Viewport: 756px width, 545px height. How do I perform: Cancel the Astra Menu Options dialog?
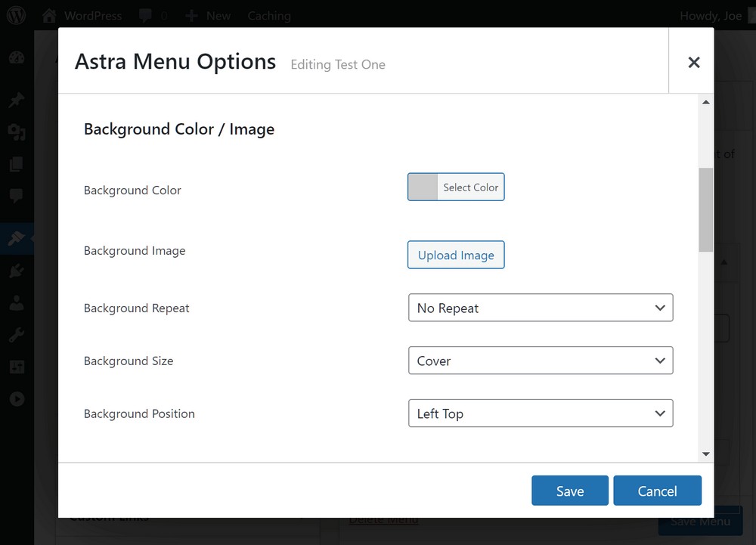coord(657,491)
